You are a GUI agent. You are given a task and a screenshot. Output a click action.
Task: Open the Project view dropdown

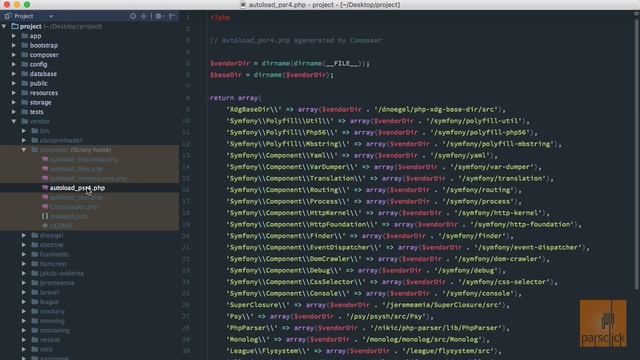point(51,16)
